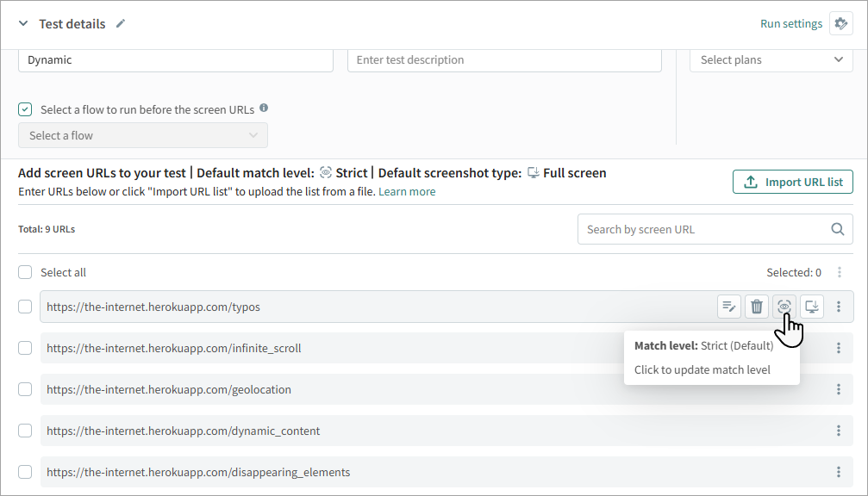Collapse the Test details section chevron
Screen dimensions: 868x496
(23, 24)
